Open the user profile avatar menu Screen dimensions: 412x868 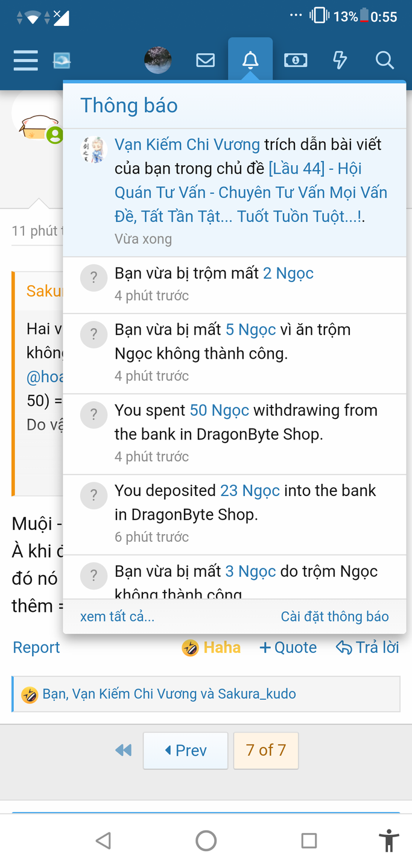(x=158, y=60)
